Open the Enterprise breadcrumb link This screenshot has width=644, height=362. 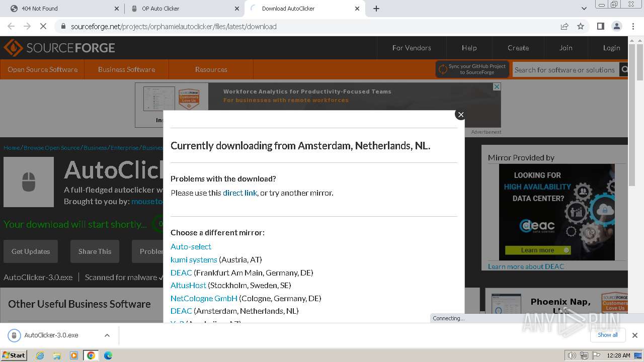124,148
